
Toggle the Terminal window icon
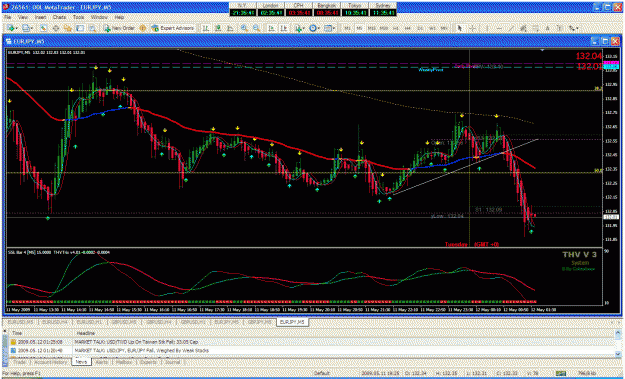point(80,28)
